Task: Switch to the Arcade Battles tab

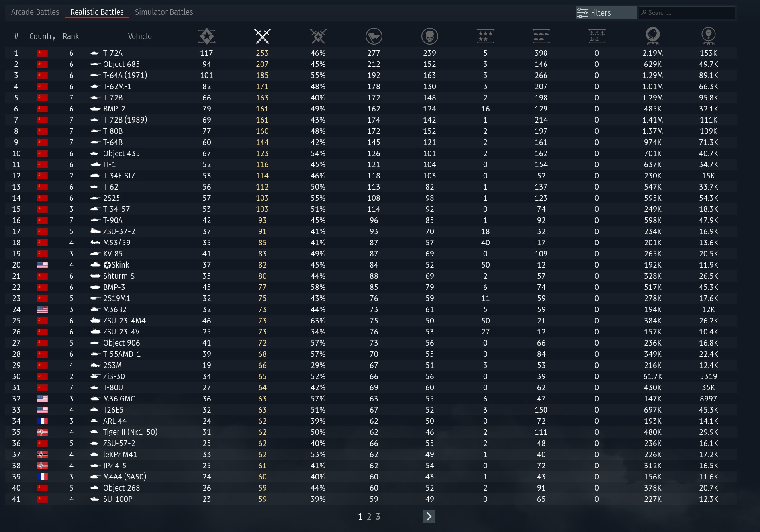Action: (35, 12)
